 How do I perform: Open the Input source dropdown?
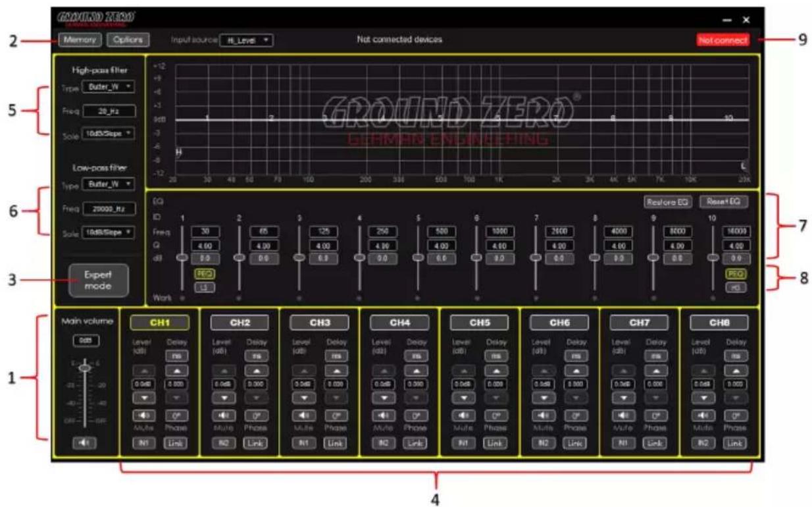tap(246, 40)
